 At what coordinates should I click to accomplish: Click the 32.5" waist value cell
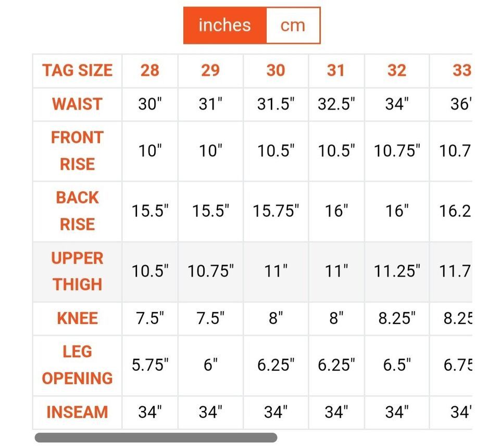pyautogui.click(x=336, y=104)
